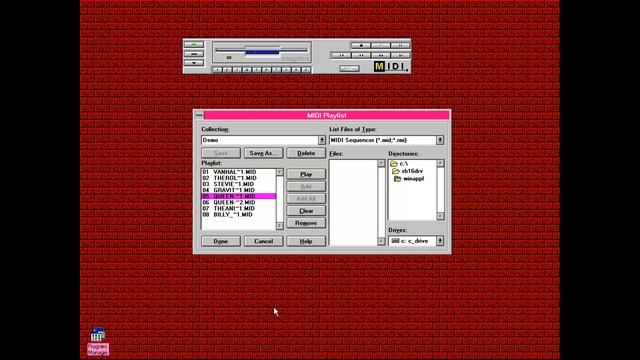The width and height of the screenshot is (640, 360).
Task: Click the fast-forward button in the MIDI player
Action: [381, 55]
